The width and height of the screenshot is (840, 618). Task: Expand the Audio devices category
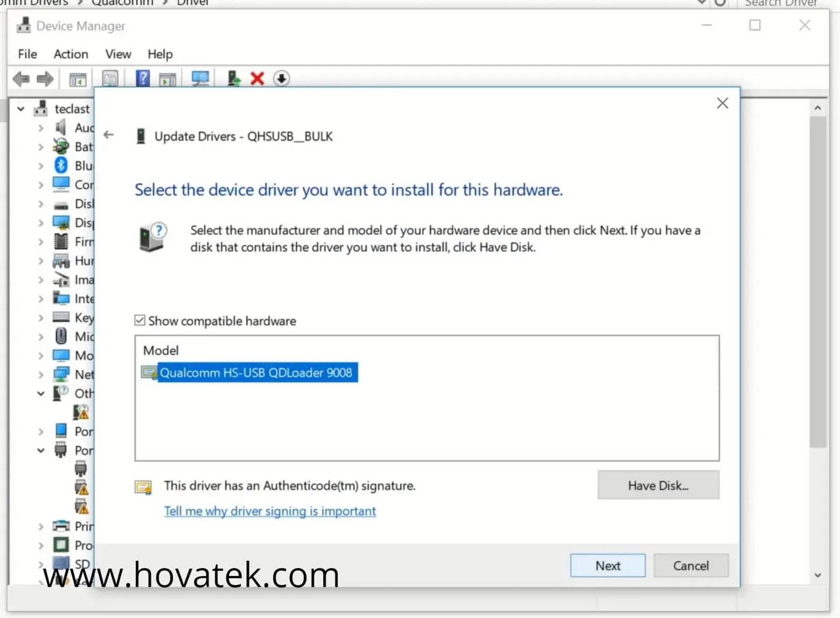click(x=41, y=127)
